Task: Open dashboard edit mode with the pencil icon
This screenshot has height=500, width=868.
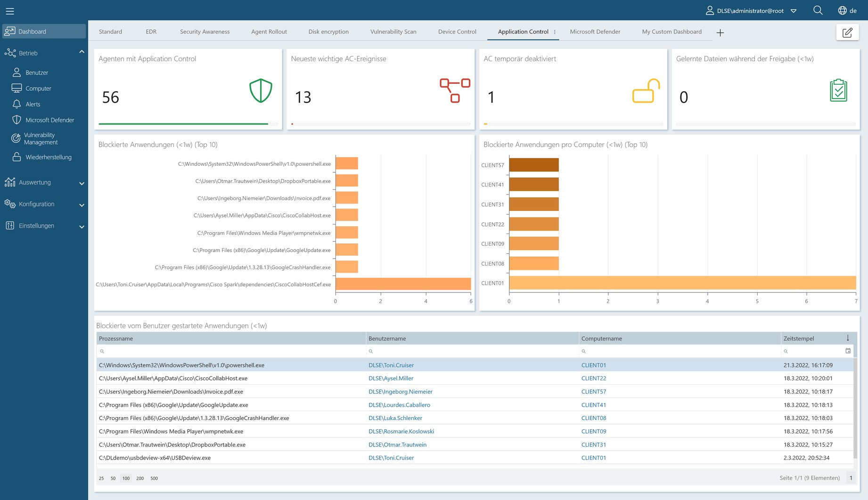Action: pos(848,32)
